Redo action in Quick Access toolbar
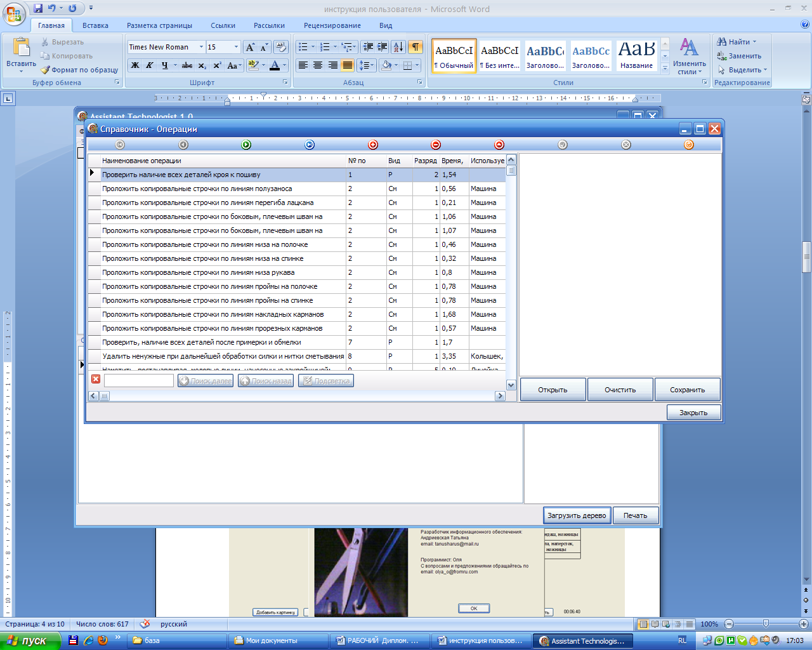The width and height of the screenshot is (812, 650). (x=72, y=8)
